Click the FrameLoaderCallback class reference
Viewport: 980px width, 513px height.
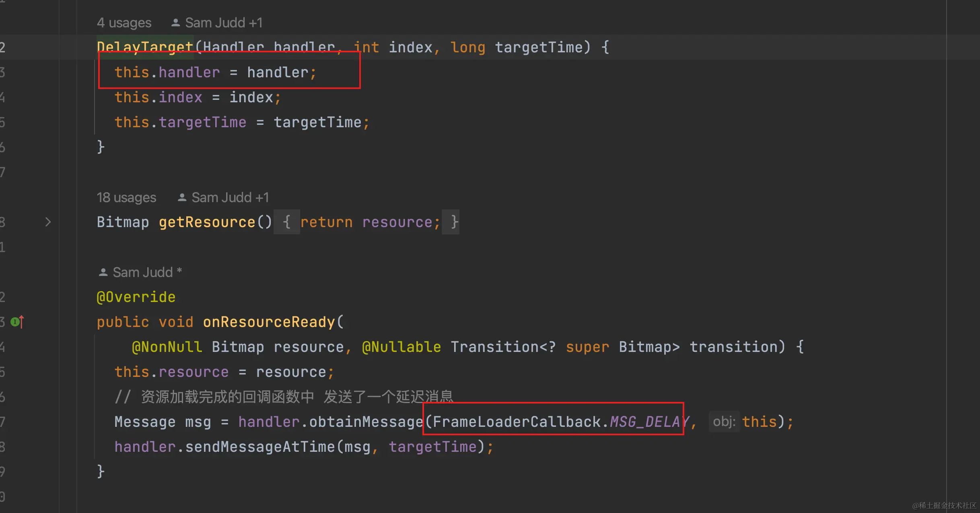[517, 422]
